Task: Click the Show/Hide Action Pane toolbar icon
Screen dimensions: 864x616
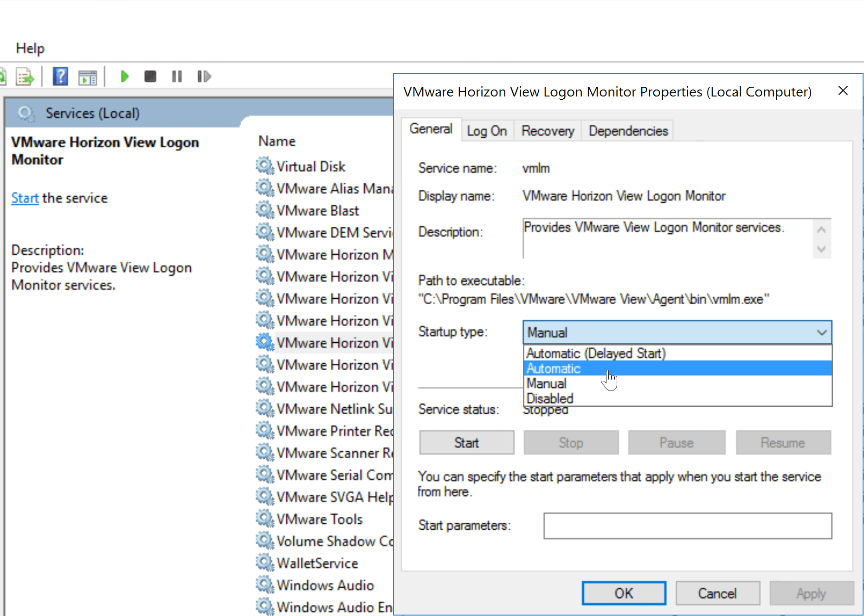Action: coord(88,77)
